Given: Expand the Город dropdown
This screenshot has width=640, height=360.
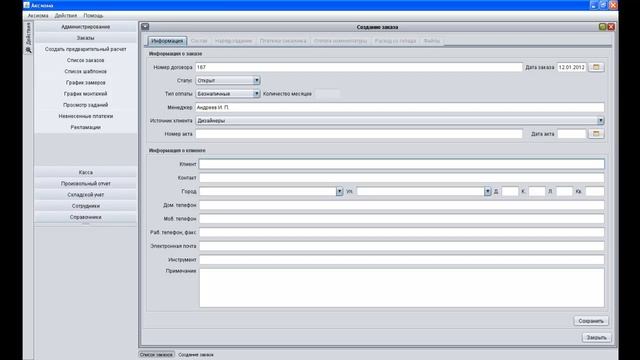Looking at the screenshot, I should pos(339,191).
